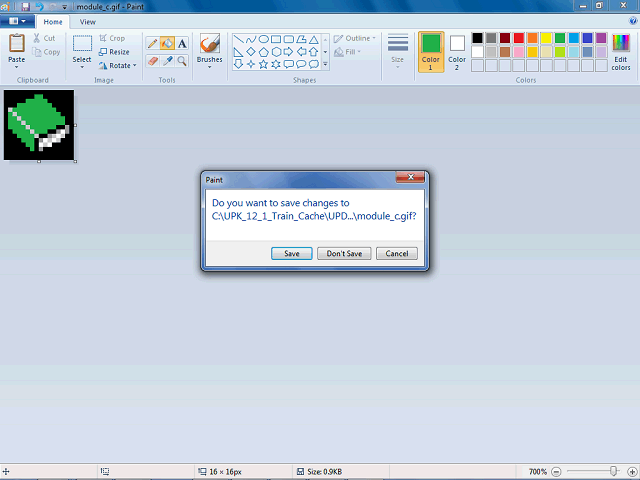Click the Cut scissors button
This screenshot has width=640, height=480.
coord(44,38)
